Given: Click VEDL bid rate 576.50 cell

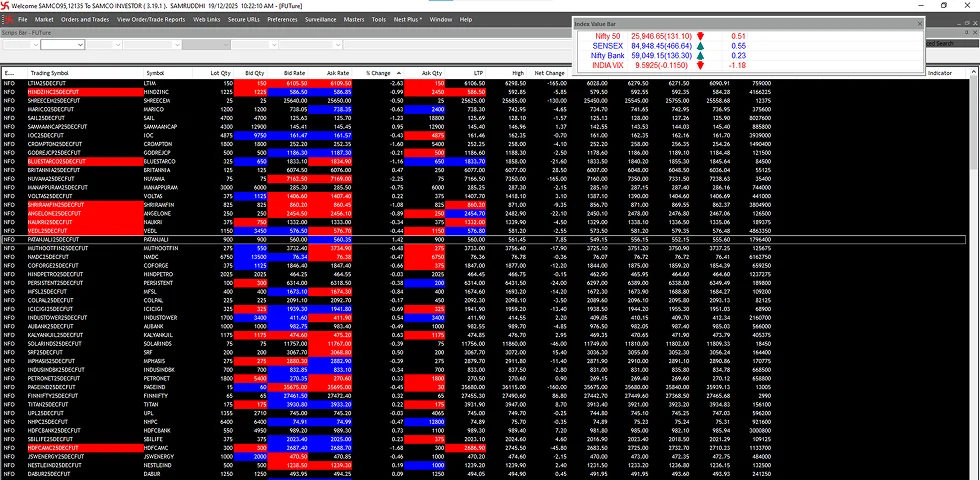Looking at the screenshot, I should click(289, 231).
